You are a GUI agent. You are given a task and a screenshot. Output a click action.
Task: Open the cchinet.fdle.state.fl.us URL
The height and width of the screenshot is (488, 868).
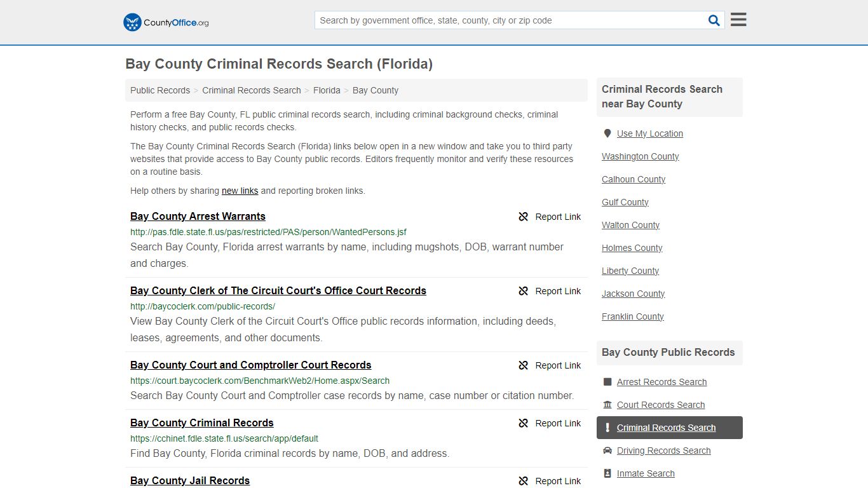(x=224, y=438)
